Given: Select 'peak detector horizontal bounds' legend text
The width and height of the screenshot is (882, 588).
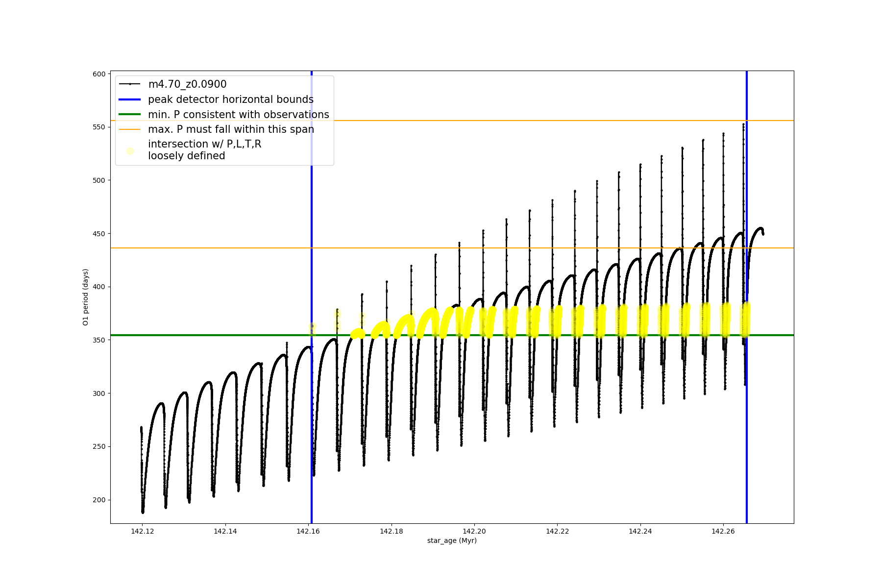Looking at the screenshot, I should [x=230, y=99].
